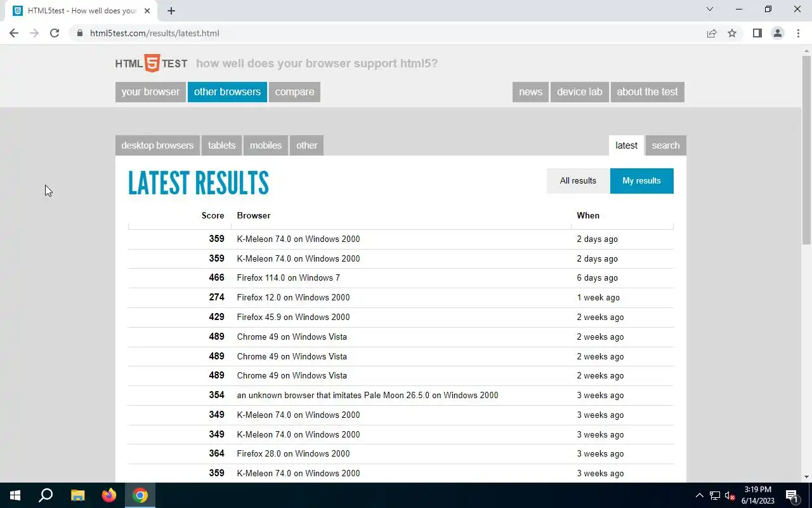
Task: Click the page vertical scrollbar
Action: pos(806,149)
